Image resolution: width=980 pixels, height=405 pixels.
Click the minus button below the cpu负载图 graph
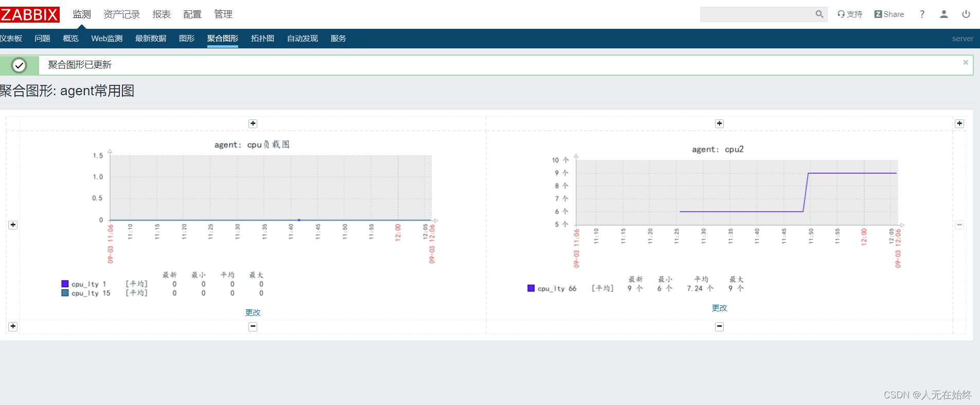[x=253, y=326]
